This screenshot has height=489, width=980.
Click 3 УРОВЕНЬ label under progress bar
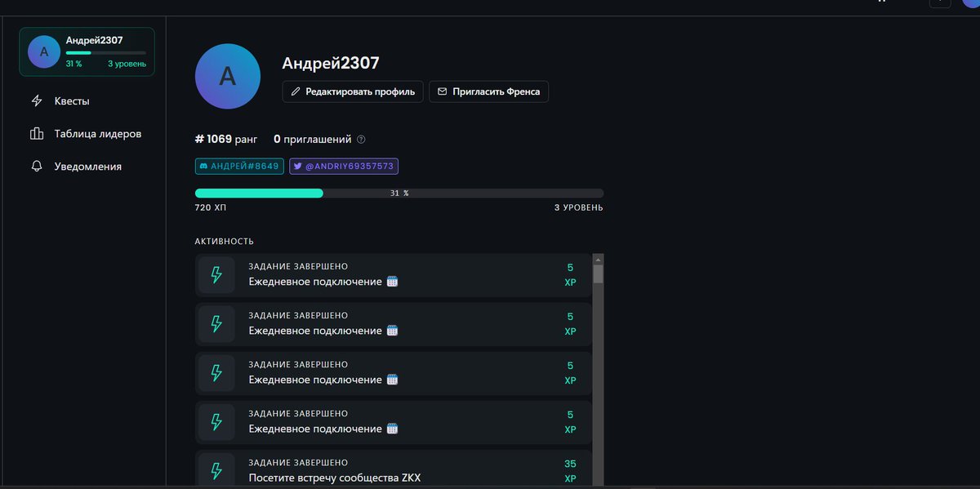[579, 208]
